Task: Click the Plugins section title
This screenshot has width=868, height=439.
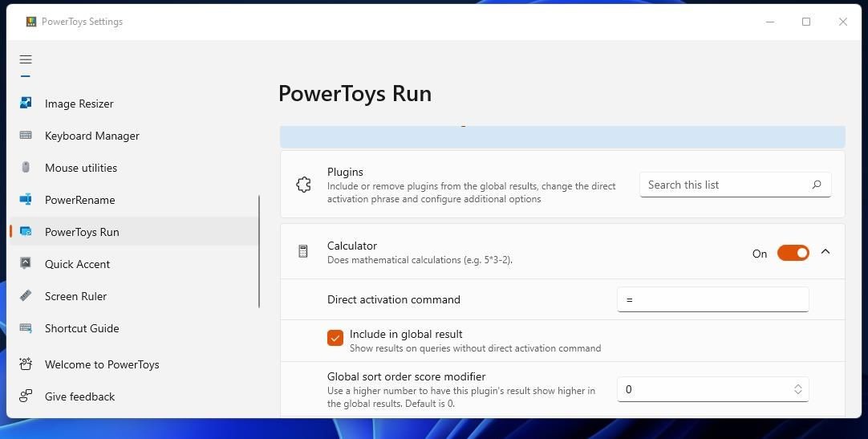Action: pos(345,173)
